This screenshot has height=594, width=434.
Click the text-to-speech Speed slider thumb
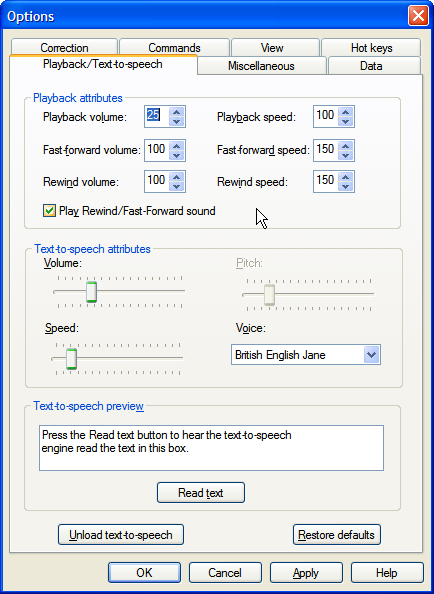click(71, 358)
